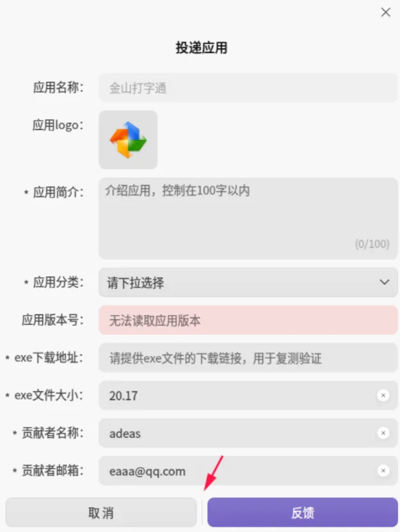Click the close X of 投递应用 dialog
Screen dimensions: 400x532
[385, 12]
